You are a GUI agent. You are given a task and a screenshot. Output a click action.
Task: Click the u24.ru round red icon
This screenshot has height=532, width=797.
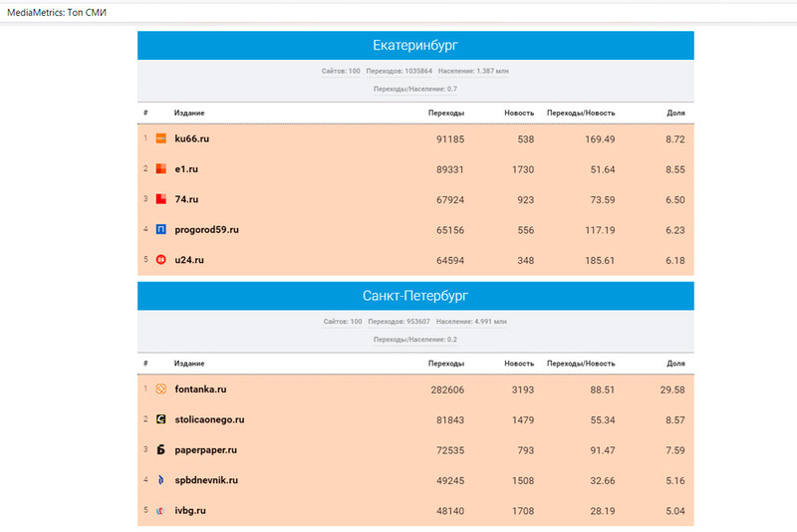click(x=160, y=260)
